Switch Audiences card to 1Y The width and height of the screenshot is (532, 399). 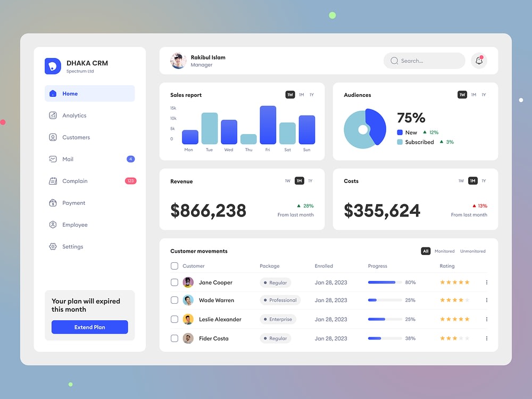pyautogui.click(x=484, y=95)
